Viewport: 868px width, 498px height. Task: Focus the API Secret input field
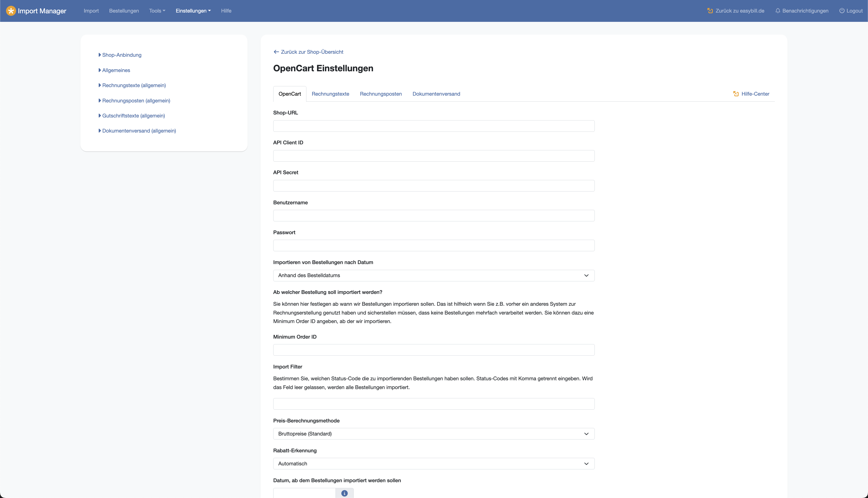433,186
